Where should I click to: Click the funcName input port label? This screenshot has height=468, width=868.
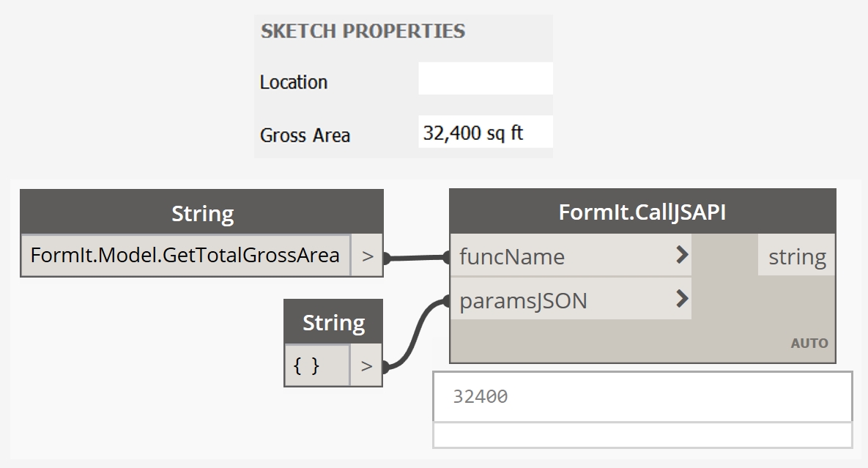click(512, 256)
